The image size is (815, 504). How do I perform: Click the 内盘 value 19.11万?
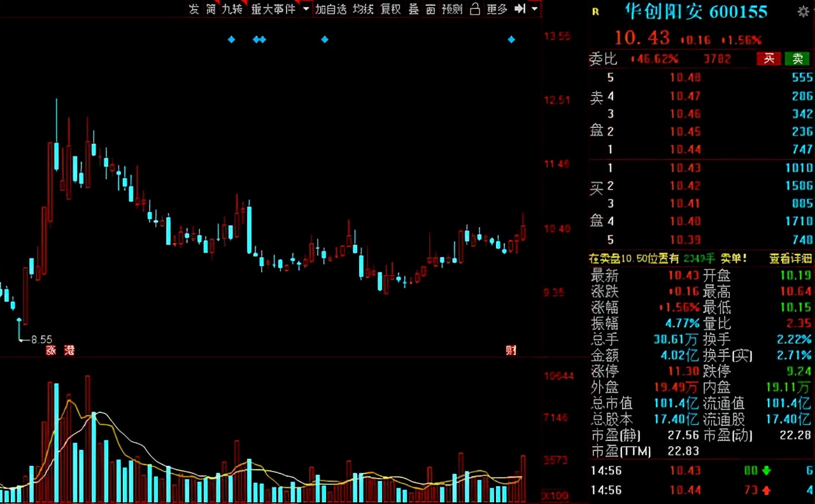pyautogui.click(x=790, y=387)
